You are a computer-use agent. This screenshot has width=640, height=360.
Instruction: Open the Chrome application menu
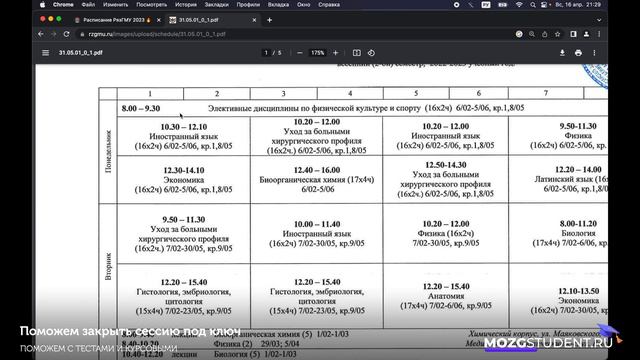tap(63, 5)
